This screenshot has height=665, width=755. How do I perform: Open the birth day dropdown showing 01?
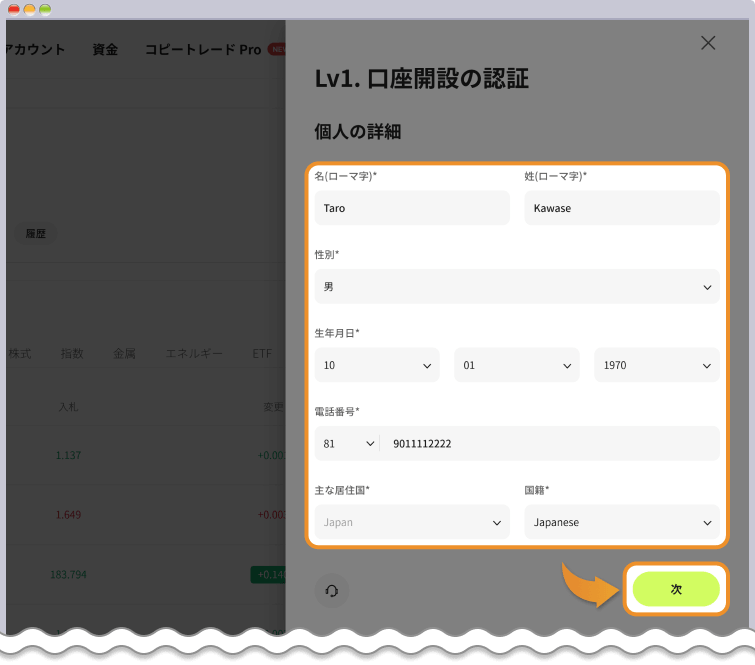tap(517, 365)
